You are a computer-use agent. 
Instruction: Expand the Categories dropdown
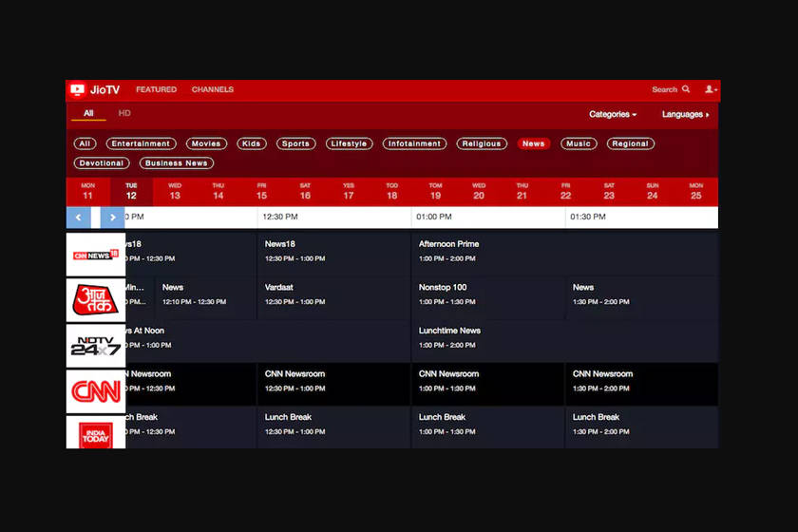613,114
